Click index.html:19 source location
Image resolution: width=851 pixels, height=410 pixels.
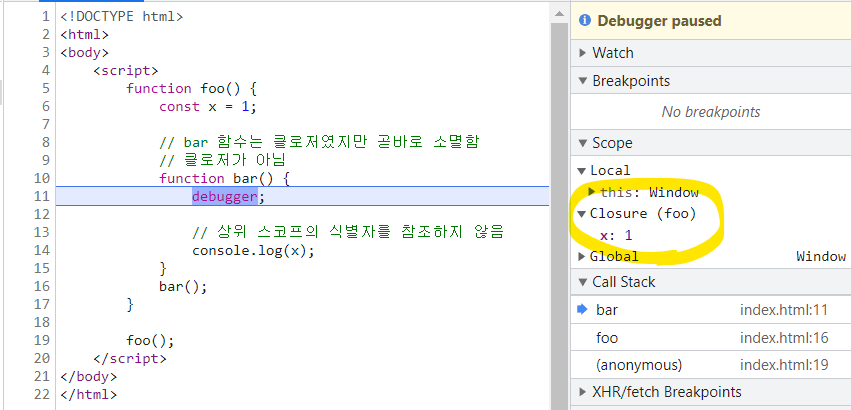[784, 365]
